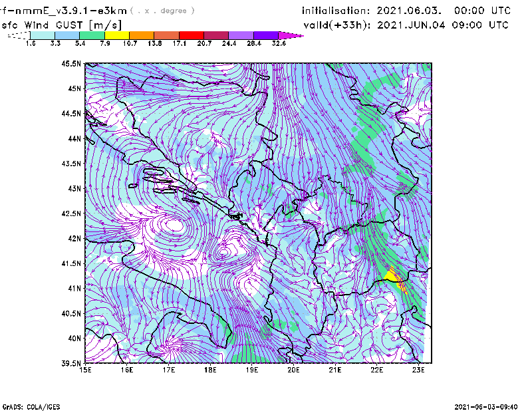Viewport: 532px width, 411px height.
Task: Click the '21E' longitude label
Action: click(335, 370)
